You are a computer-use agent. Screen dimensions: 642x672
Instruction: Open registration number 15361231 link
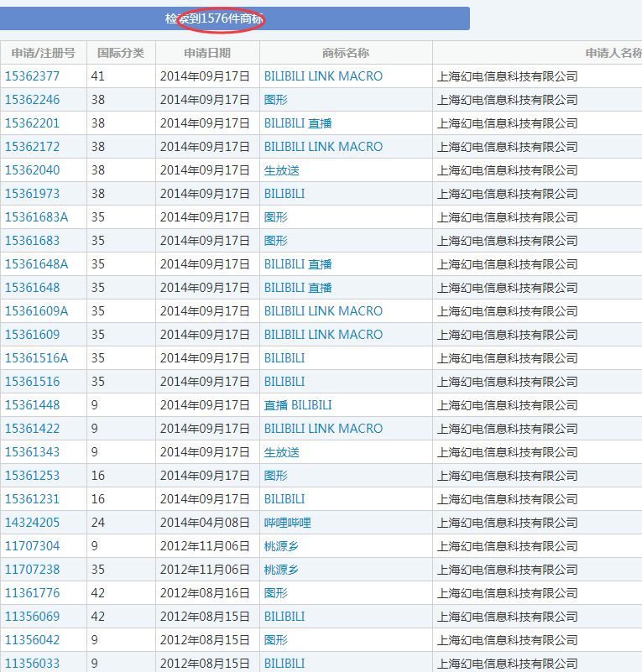(32, 499)
